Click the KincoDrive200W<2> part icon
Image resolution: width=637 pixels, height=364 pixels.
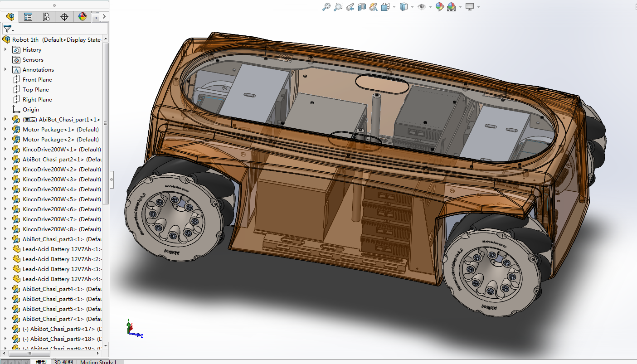click(x=16, y=169)
